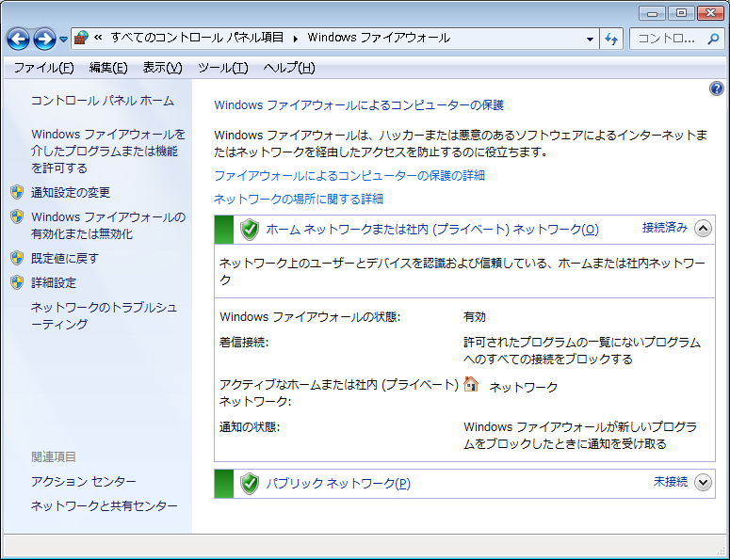
Task: Minimize the firewall window
Action: (x=652, y=13)
